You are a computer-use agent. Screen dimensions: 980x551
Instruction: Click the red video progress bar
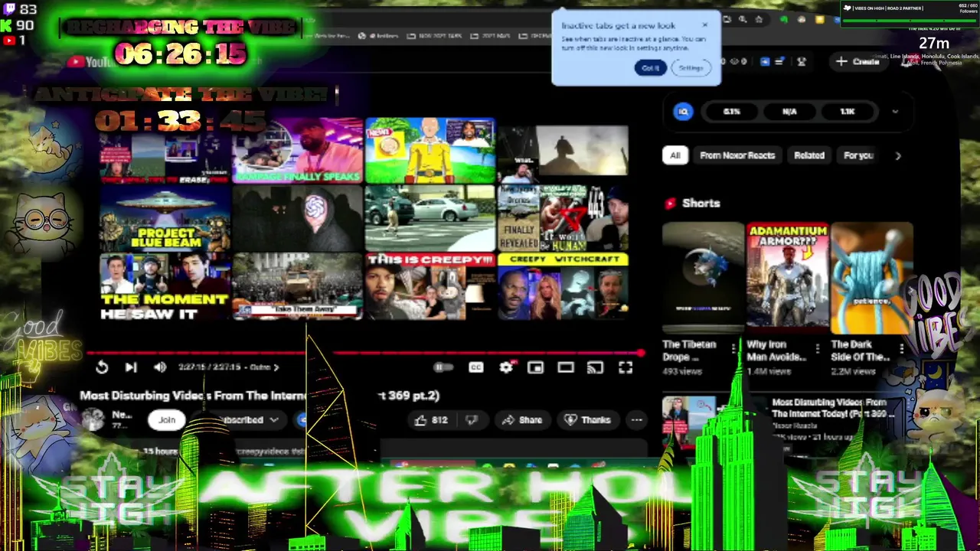(366, 353)
